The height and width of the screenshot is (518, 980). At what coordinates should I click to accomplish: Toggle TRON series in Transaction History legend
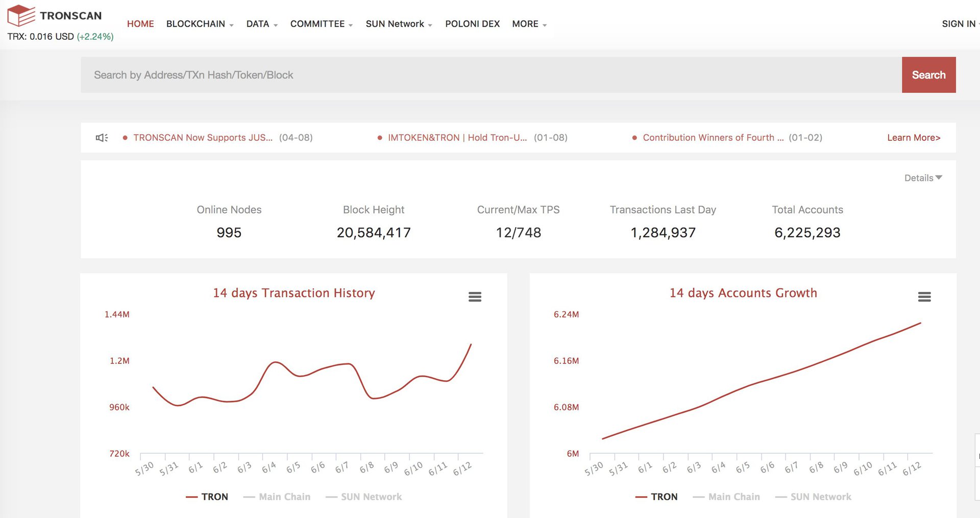point(207,497)
